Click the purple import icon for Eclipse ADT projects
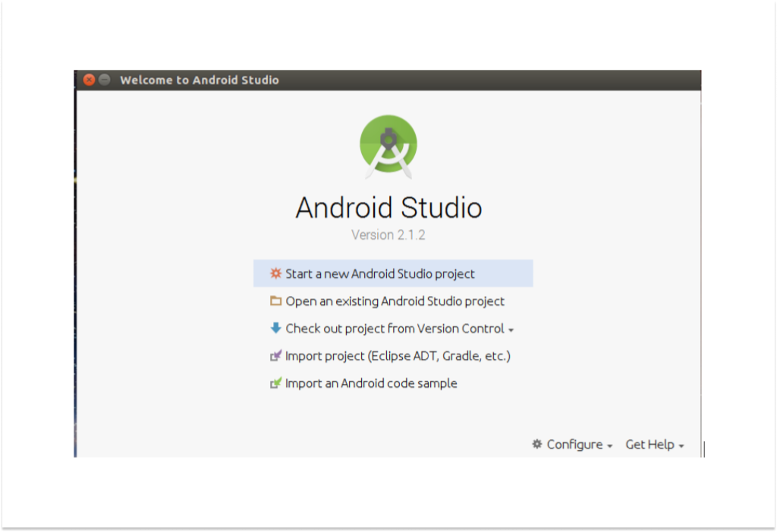 [275, 355]
